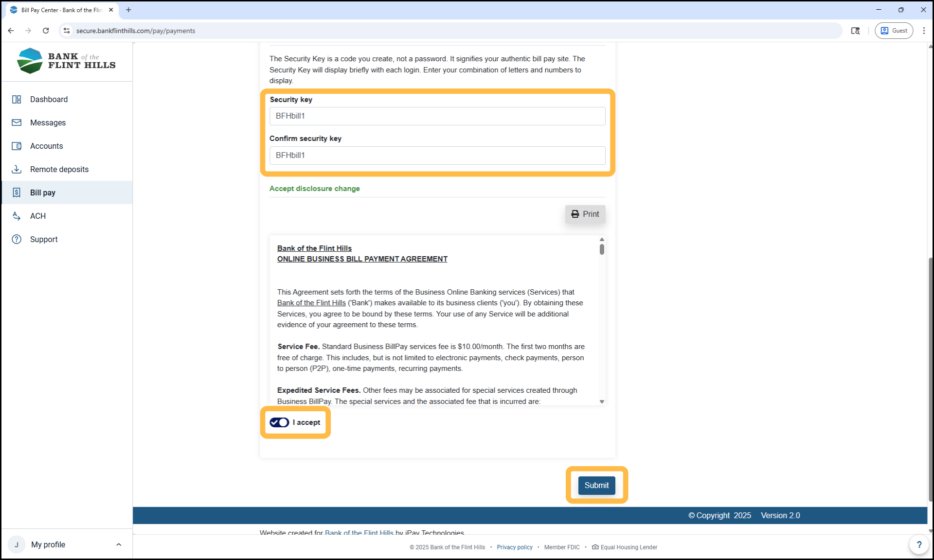Click the agreement box scrollbar thumb
934x560 pixels.
[602, 249]
